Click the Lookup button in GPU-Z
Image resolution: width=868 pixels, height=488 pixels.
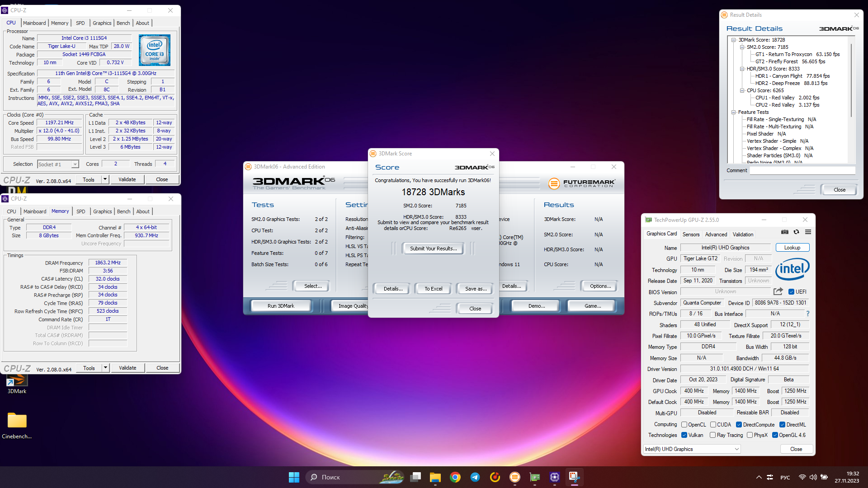[793, 248]
